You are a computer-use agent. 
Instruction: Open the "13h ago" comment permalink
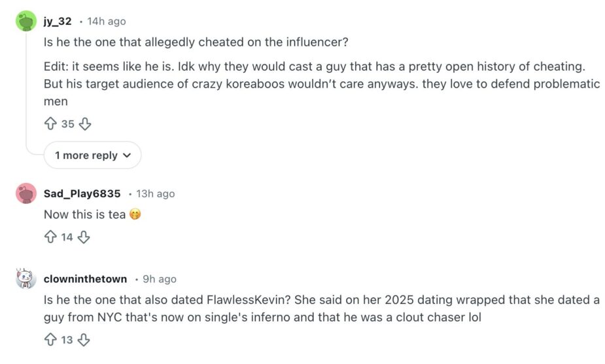[156, 193]
